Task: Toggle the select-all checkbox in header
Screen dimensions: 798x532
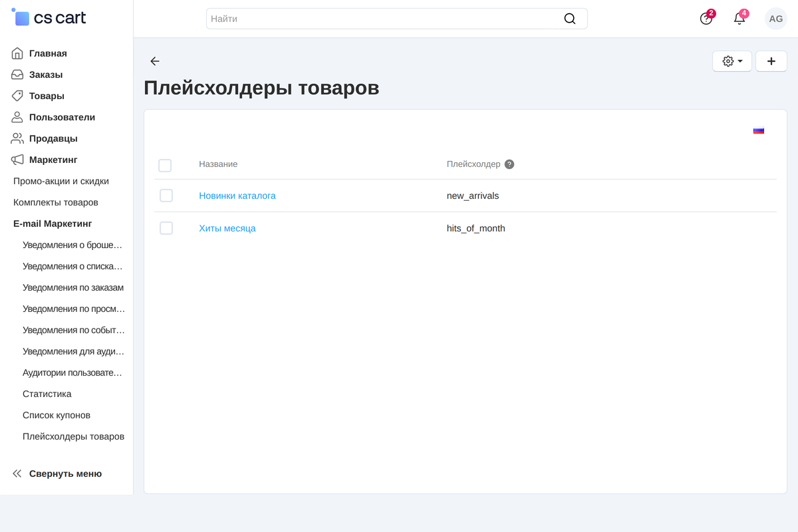Action: (x=165, y=166)
